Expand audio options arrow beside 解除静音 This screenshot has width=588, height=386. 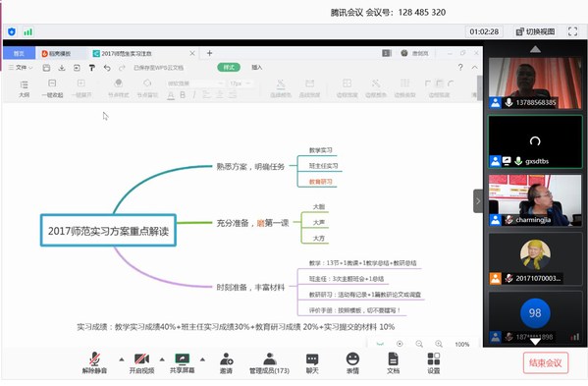(x=122, y=359)
